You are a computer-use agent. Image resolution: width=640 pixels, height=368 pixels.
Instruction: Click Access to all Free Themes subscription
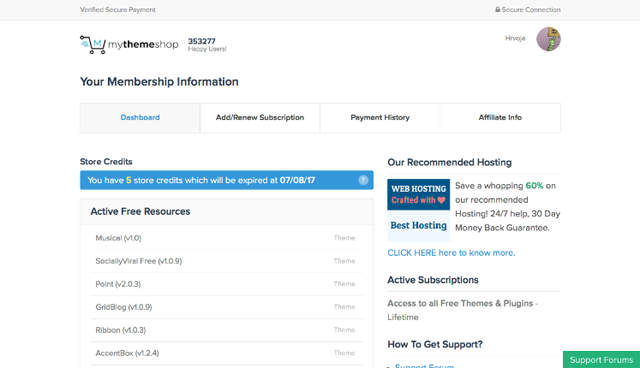point(462,310)
